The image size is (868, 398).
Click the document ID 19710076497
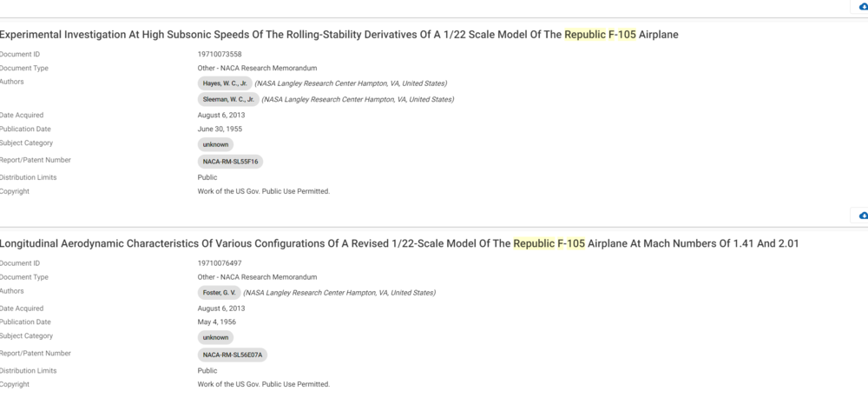220,262
